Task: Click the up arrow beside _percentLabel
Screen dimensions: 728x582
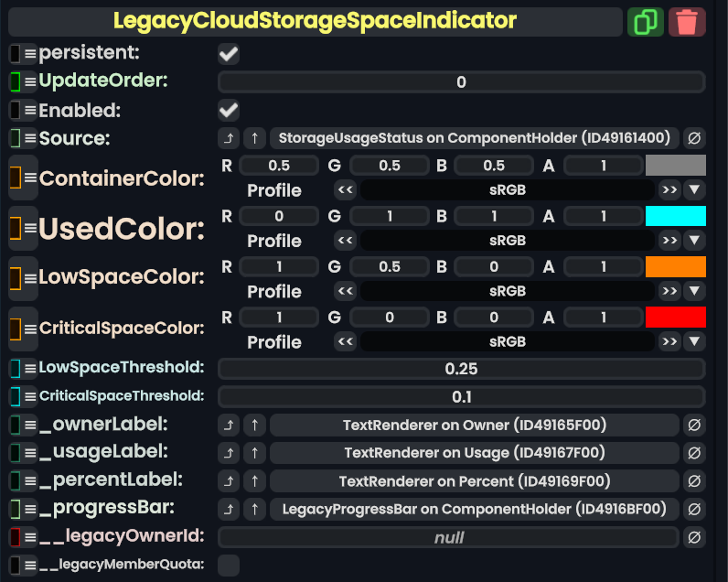Action: (x=255, y=481)
